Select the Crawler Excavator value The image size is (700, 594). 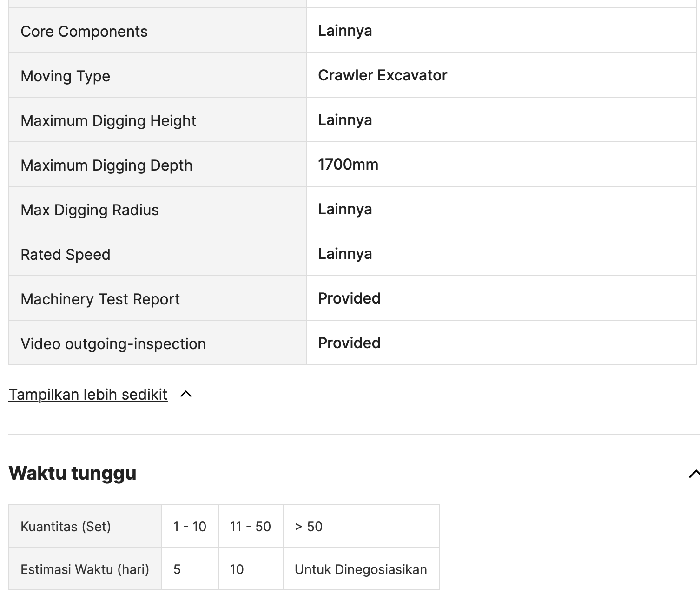click(x=383, y=75)
